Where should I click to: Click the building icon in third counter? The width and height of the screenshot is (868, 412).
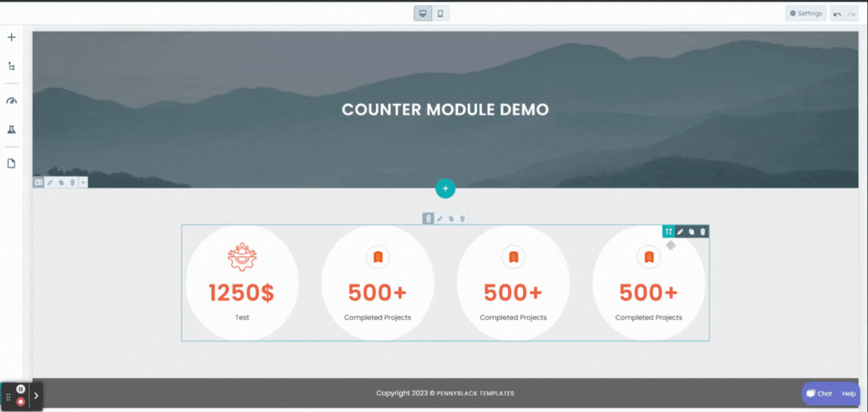(x=514, y=257)
